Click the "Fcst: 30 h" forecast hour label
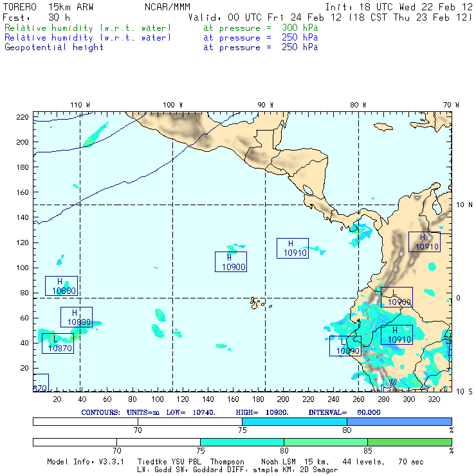 [x=36, y=17]
